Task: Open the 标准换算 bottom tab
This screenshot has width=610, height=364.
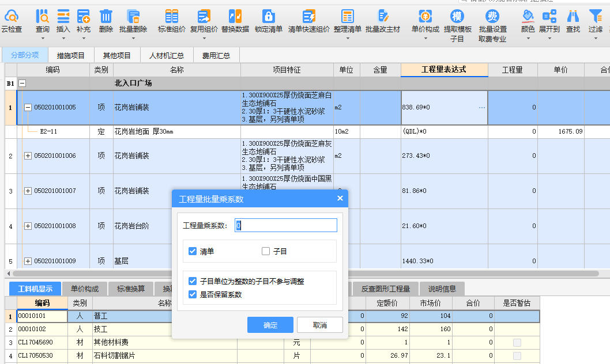Action: (131, 289)
